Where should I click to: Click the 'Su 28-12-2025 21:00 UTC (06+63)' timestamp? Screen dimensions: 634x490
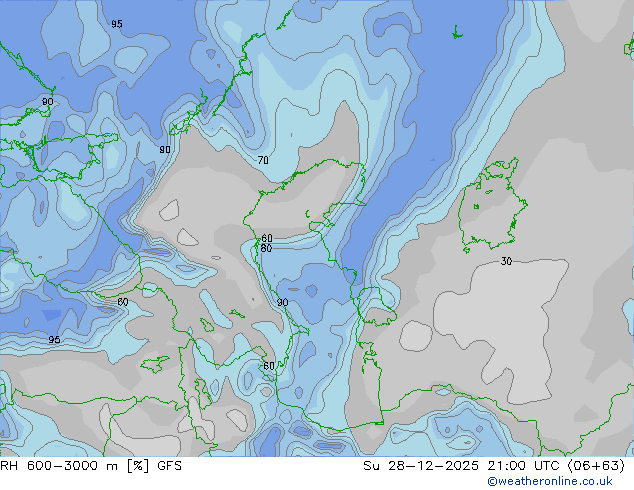(x=494, y=466)
